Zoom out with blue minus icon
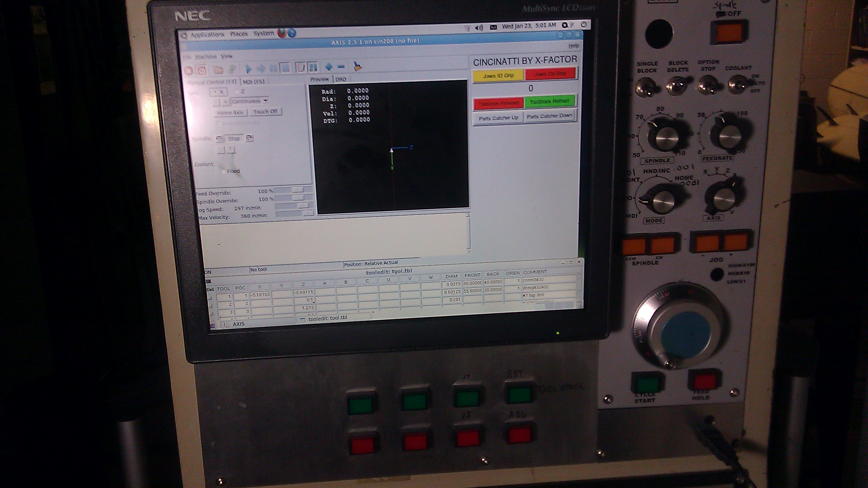868x488 pixels. point(341,66)
